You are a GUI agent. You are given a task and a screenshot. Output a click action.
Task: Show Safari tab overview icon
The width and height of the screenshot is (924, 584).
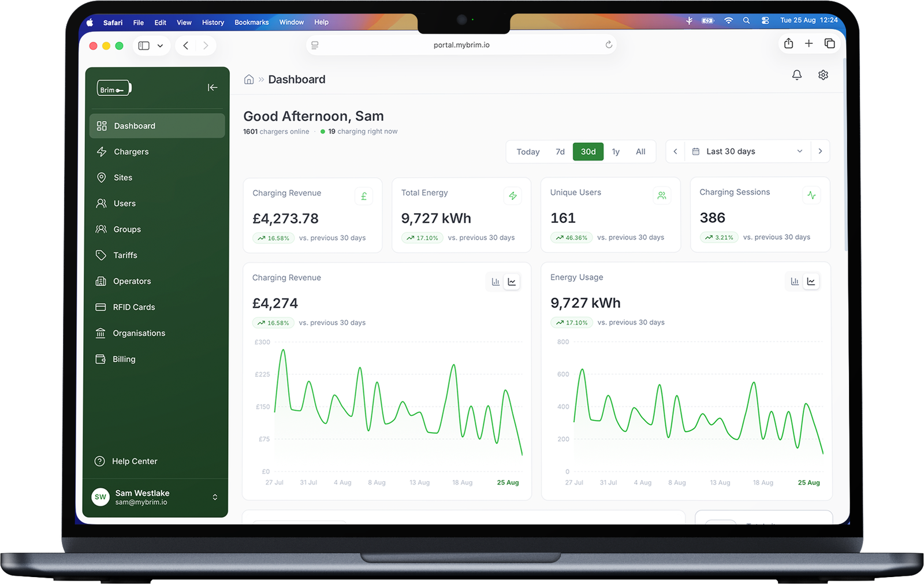pos(830,43)
